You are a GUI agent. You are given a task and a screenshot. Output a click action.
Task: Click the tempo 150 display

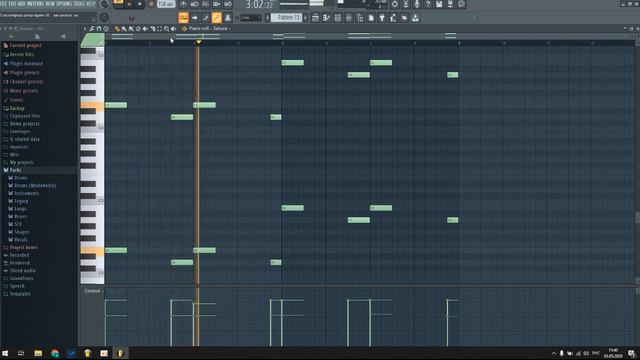166,4
